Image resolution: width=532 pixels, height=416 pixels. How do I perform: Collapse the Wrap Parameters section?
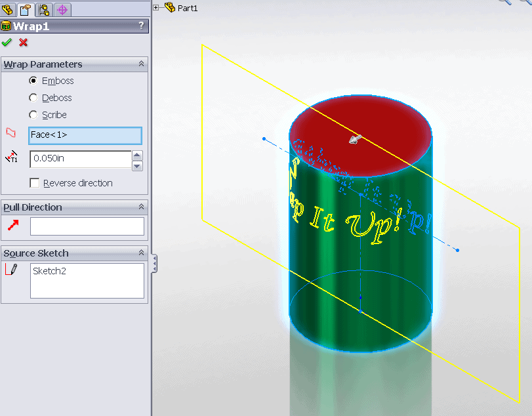(140, 64)
